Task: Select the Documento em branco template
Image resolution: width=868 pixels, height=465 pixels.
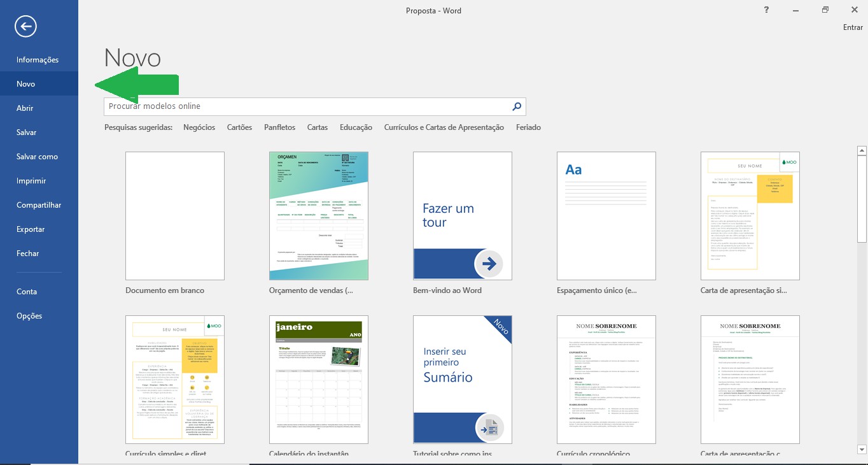Action: 175,216
